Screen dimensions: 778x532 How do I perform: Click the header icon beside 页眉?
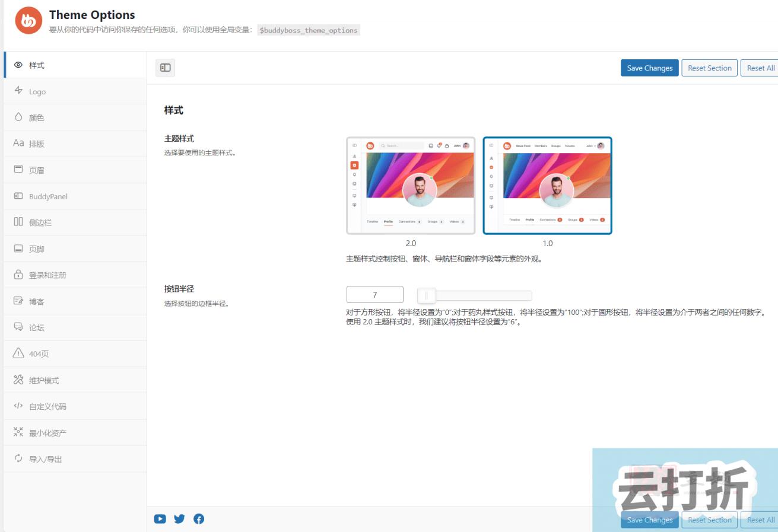tap(18, 170)
